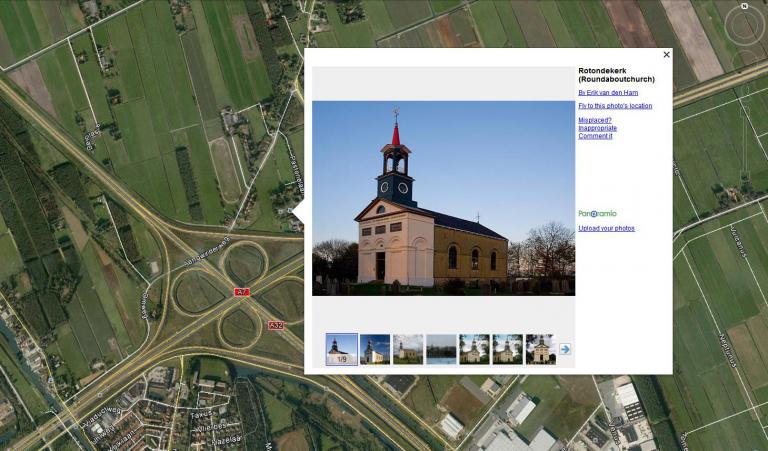This screenshot has width=768, height=451.
Task: Open the Panoramio logo
Action: pos(597,213)
